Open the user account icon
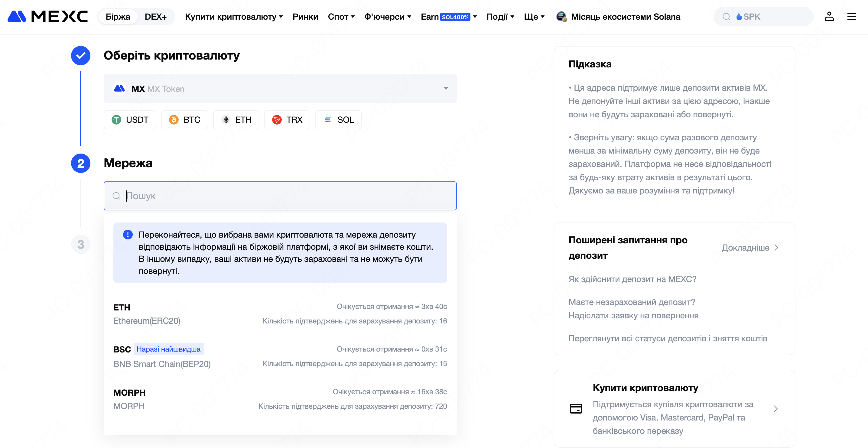 [829, 17]
